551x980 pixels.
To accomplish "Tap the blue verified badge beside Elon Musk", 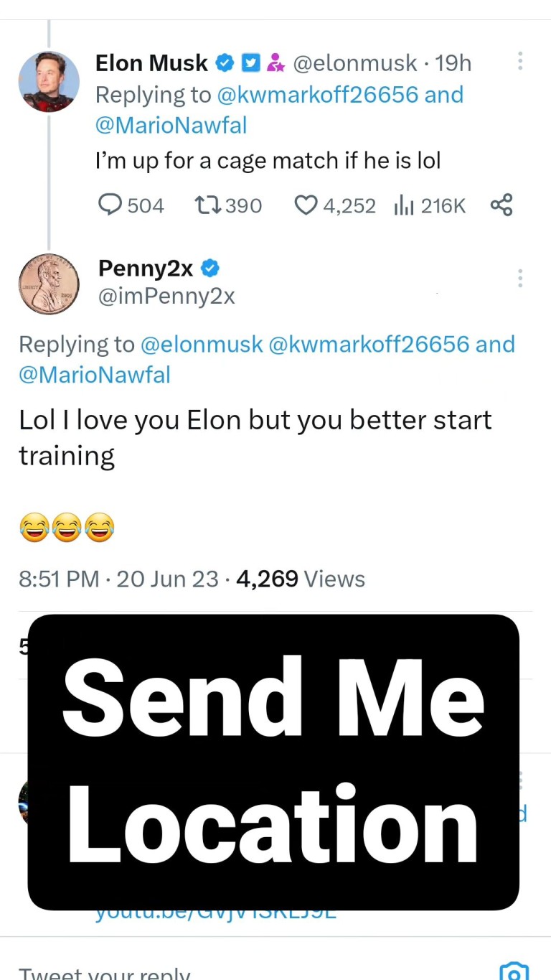I will pyautogui.click(x=225, y=64).
